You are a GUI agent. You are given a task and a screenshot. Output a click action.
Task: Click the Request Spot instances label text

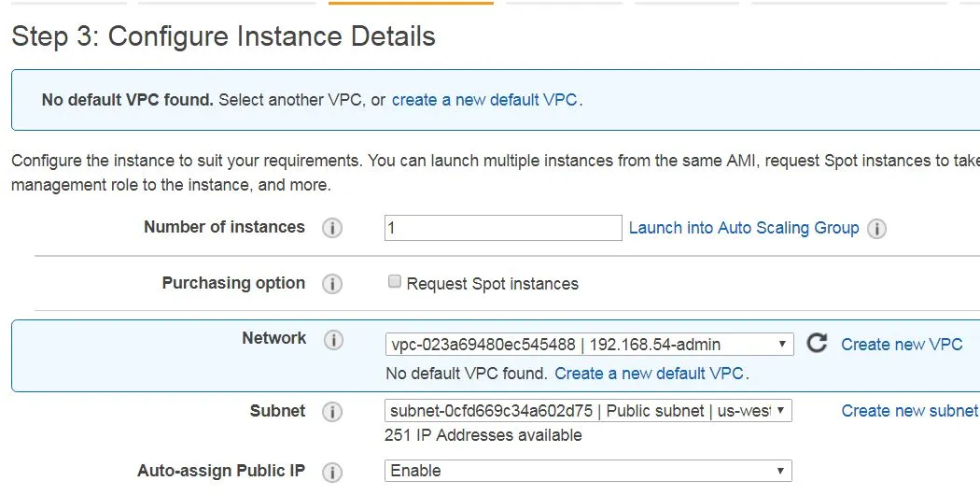point(492,284)
